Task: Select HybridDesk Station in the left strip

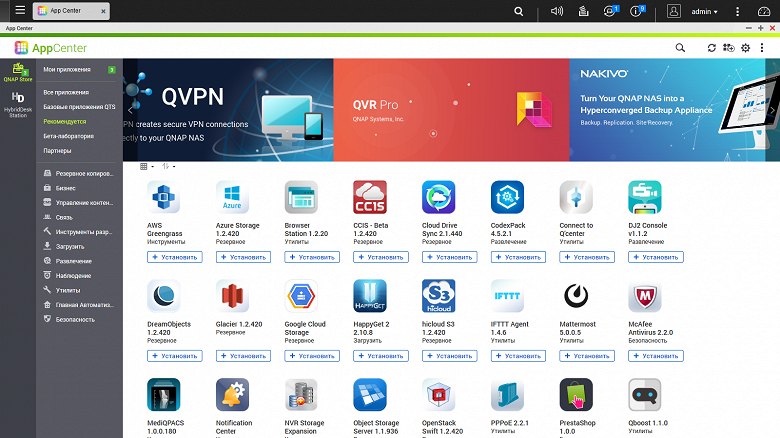Action: [18, 105]
